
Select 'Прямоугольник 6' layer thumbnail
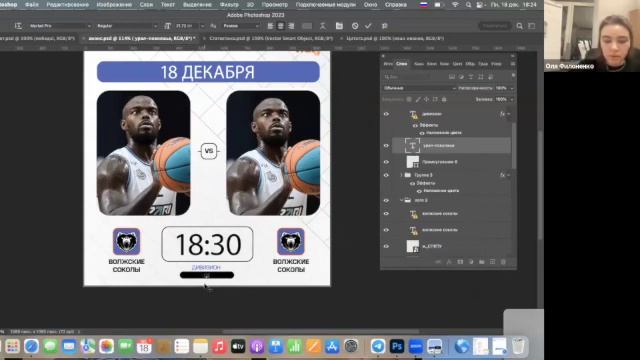(413, 162)
